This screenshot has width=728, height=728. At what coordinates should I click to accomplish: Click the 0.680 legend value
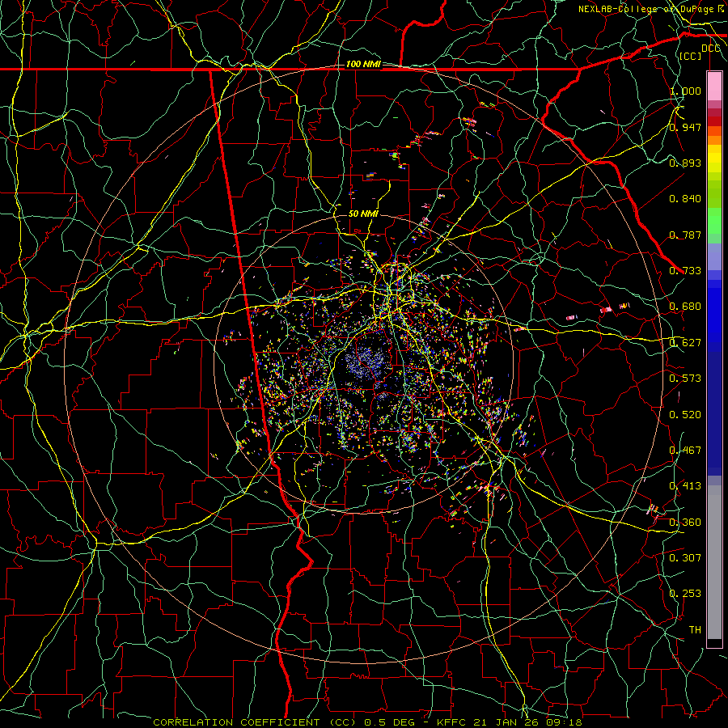(x=685, y=307)
